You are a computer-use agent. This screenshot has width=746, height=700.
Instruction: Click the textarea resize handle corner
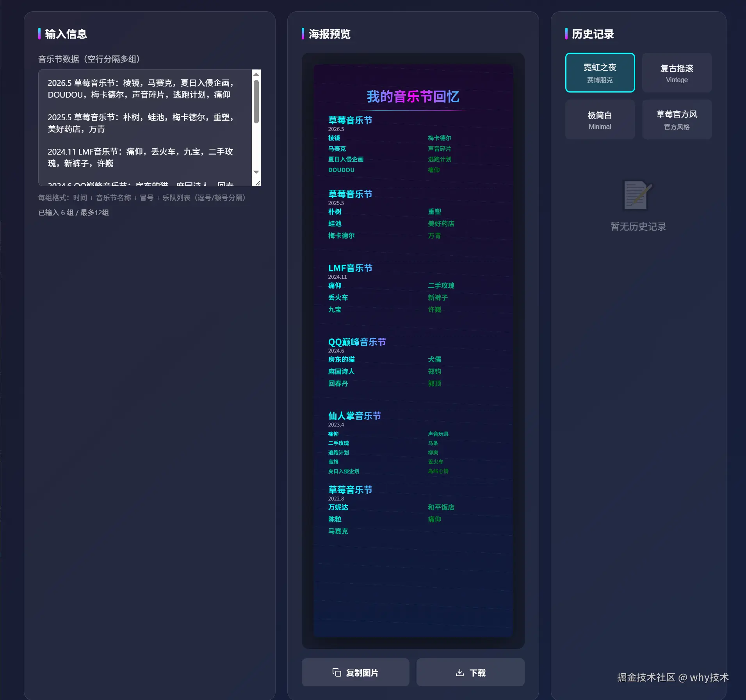257,182
